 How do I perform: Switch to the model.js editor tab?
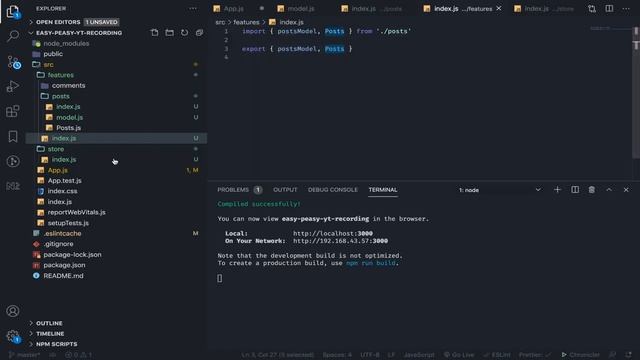(x=301, y=9)
